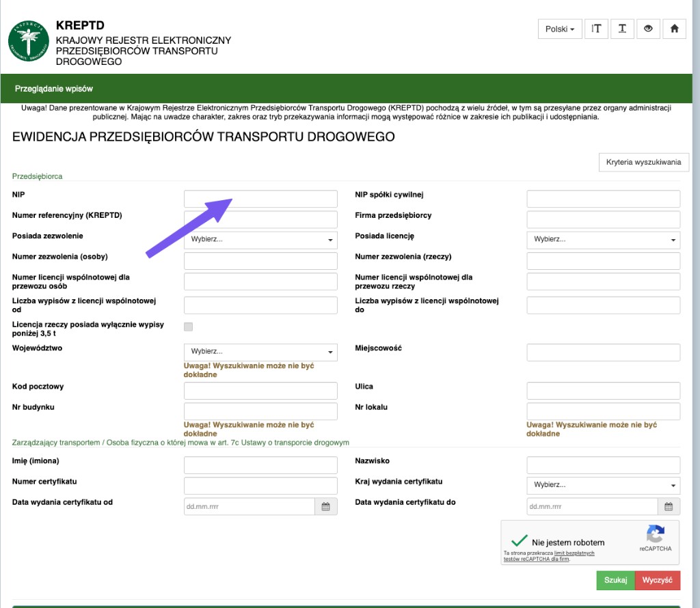Click the red Wyczyść button

[x=657, y=581]
